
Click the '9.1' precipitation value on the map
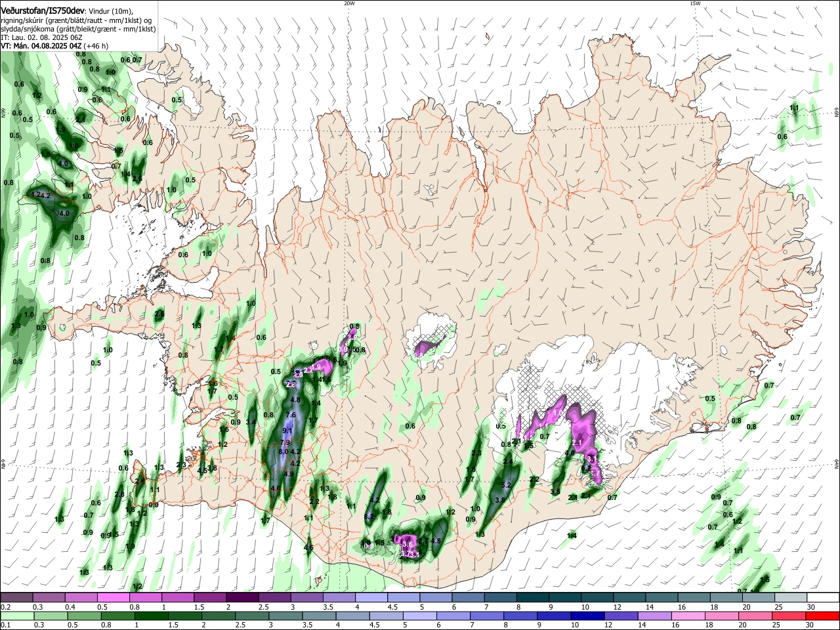(x=287, y=430)
